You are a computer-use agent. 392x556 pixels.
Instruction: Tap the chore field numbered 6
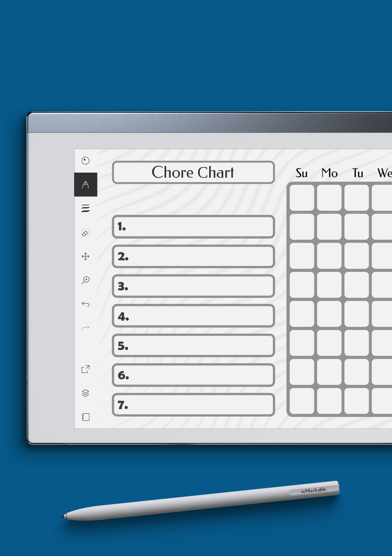pos(193,375)
